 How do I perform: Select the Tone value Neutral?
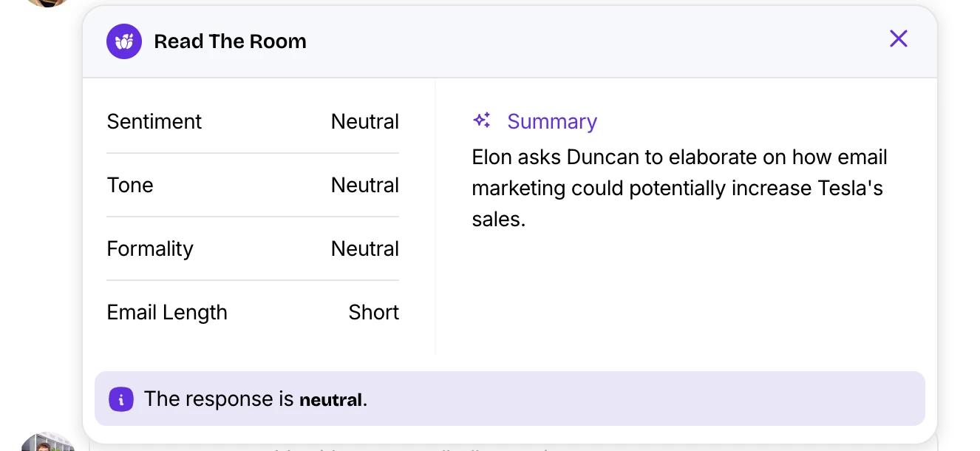(x=364, y=185)
